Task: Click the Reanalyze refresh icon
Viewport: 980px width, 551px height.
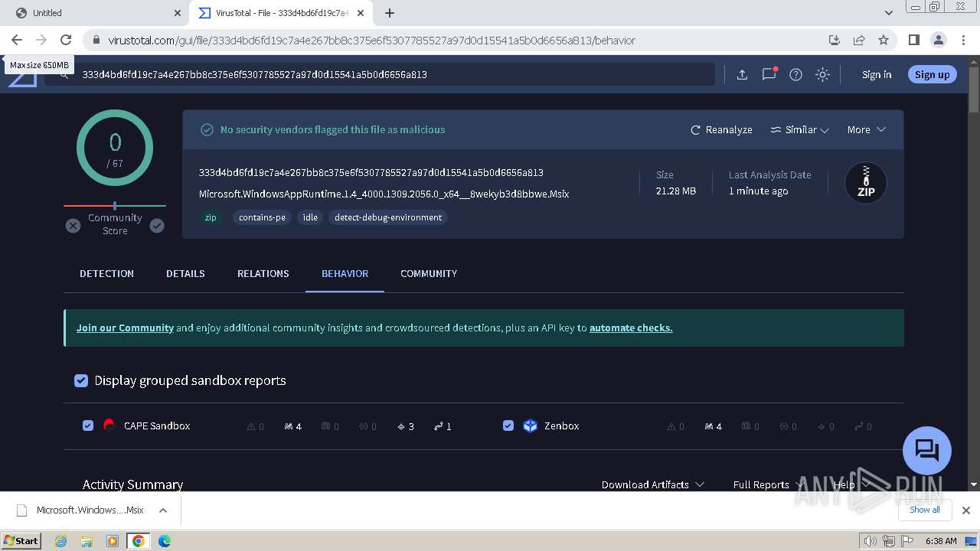Action: coord(695,130)
